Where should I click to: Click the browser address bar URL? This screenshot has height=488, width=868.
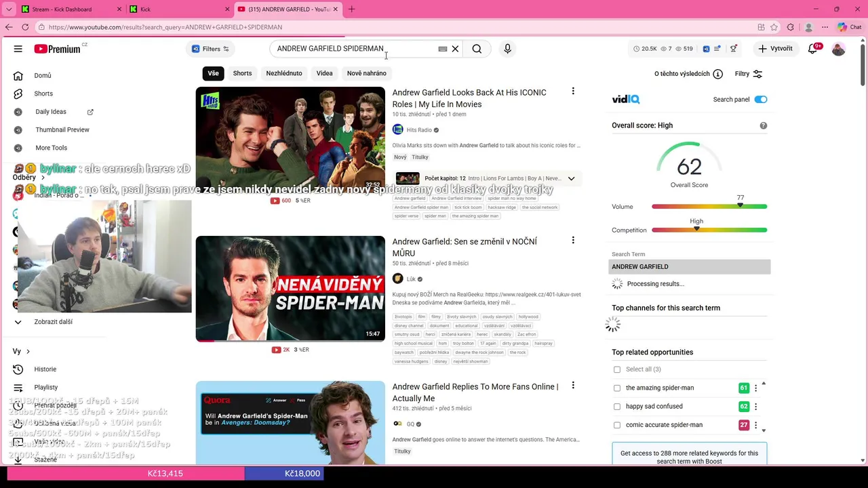pos(165,27)
